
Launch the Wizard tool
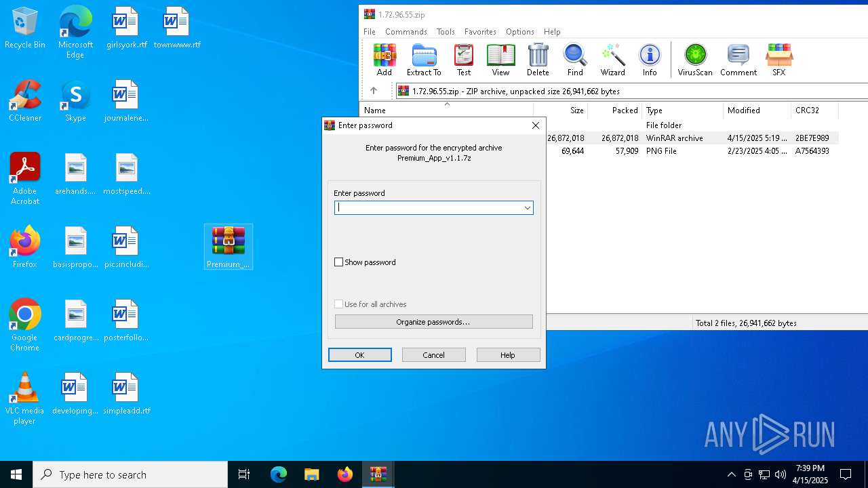[x=613, y=60]
